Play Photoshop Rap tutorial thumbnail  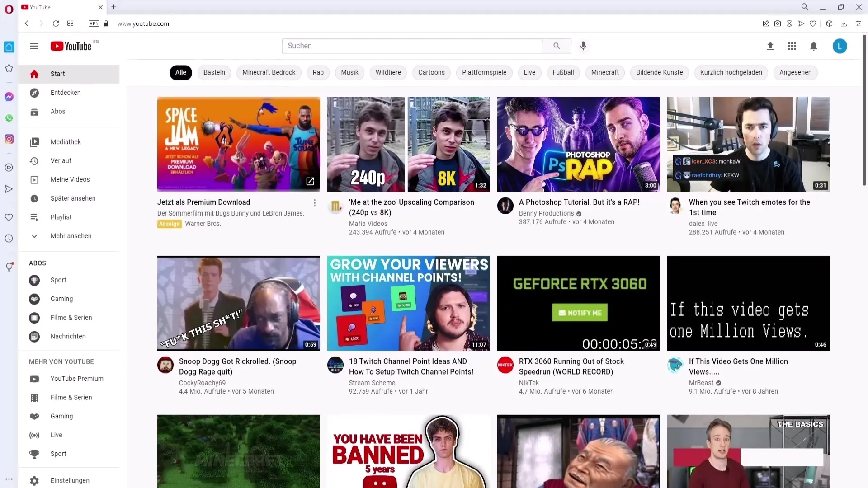[579, 144]
